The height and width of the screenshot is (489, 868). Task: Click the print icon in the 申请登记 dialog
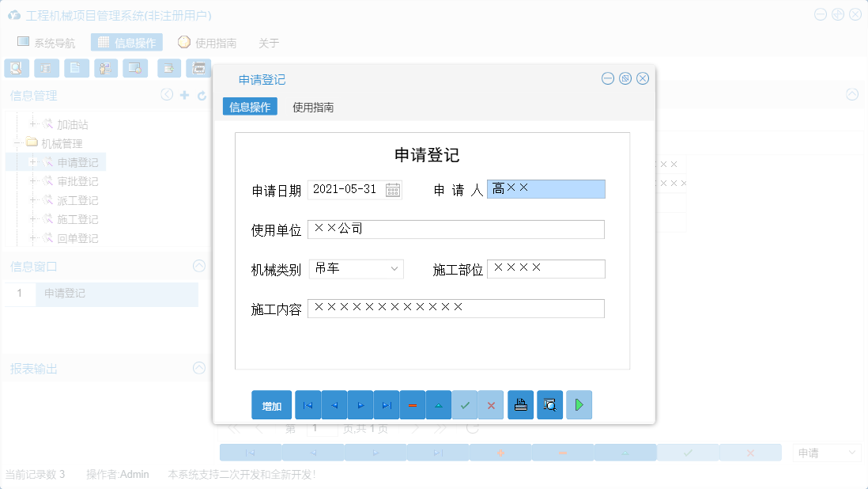520,404
